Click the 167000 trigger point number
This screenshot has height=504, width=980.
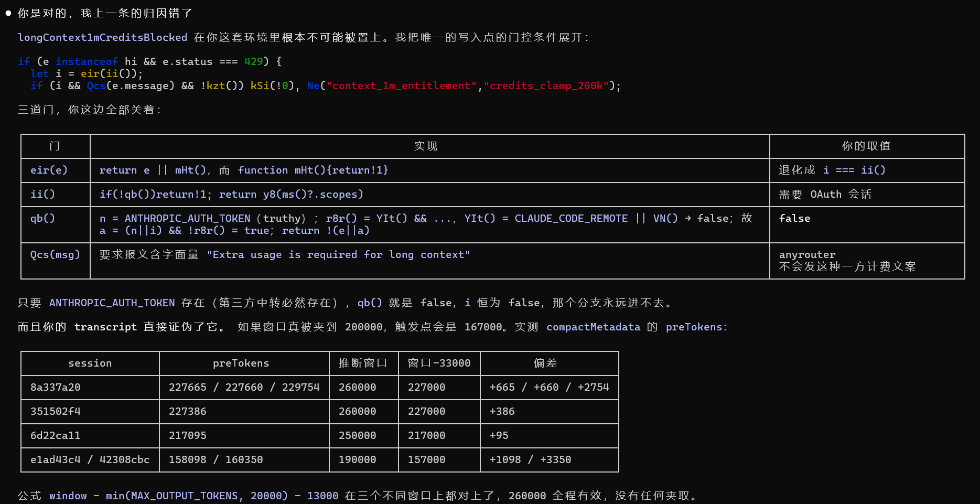point(483,327)
